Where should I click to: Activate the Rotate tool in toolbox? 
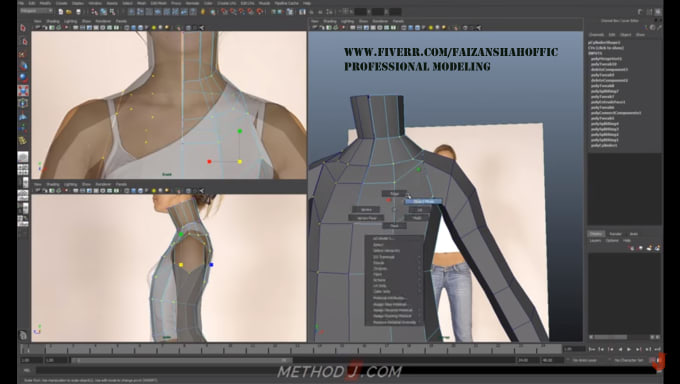pos(23,78)
